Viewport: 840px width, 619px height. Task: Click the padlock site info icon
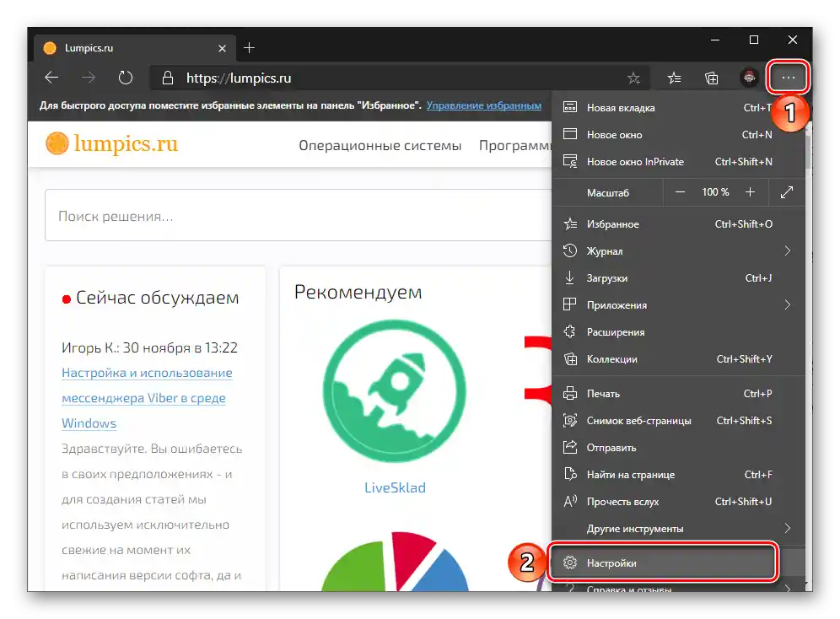point(168,78)
